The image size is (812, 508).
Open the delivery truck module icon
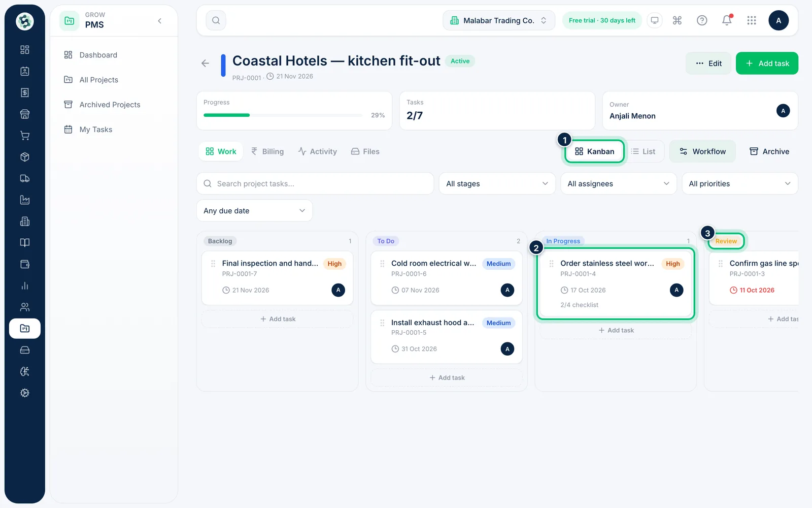[x=24, y=178]
